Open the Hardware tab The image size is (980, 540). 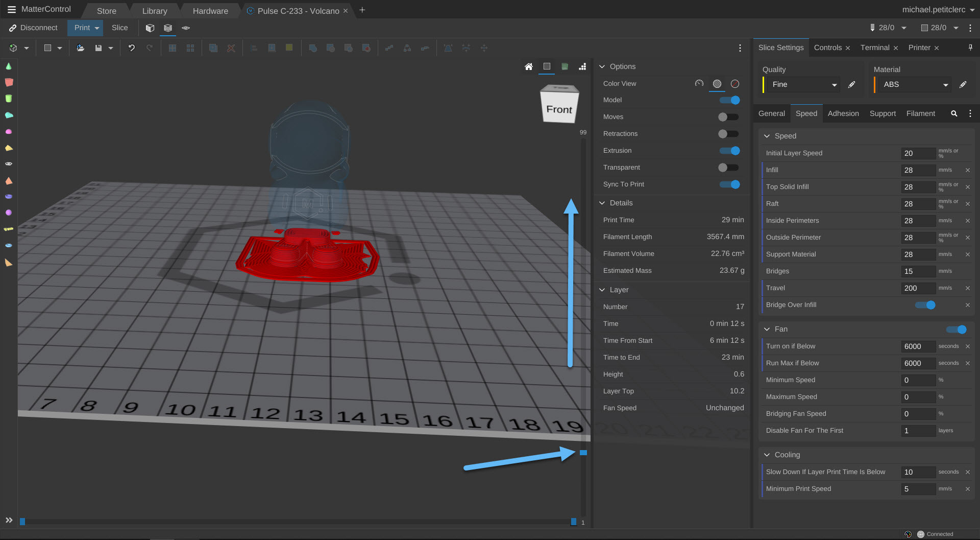(x=210, y=11)
